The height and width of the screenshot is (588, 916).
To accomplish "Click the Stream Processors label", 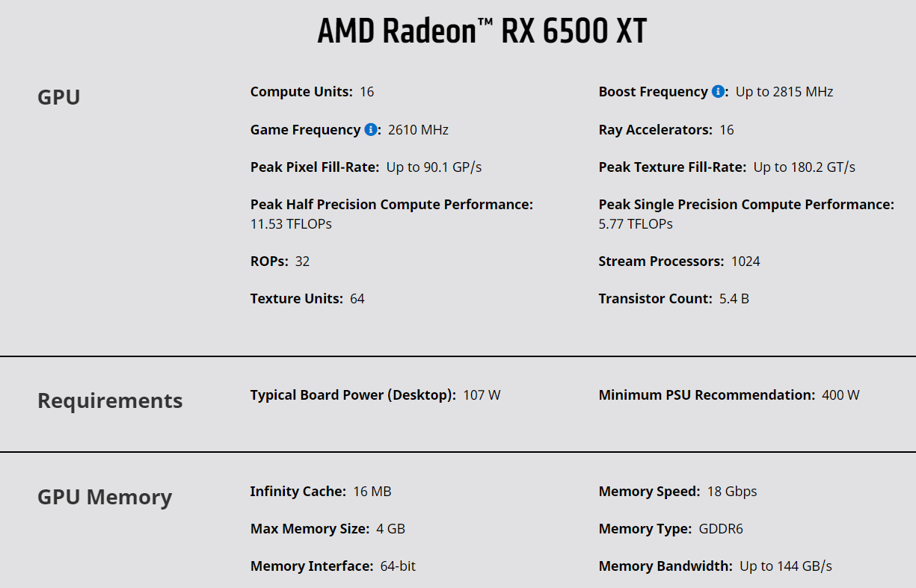I will (662, 261).
